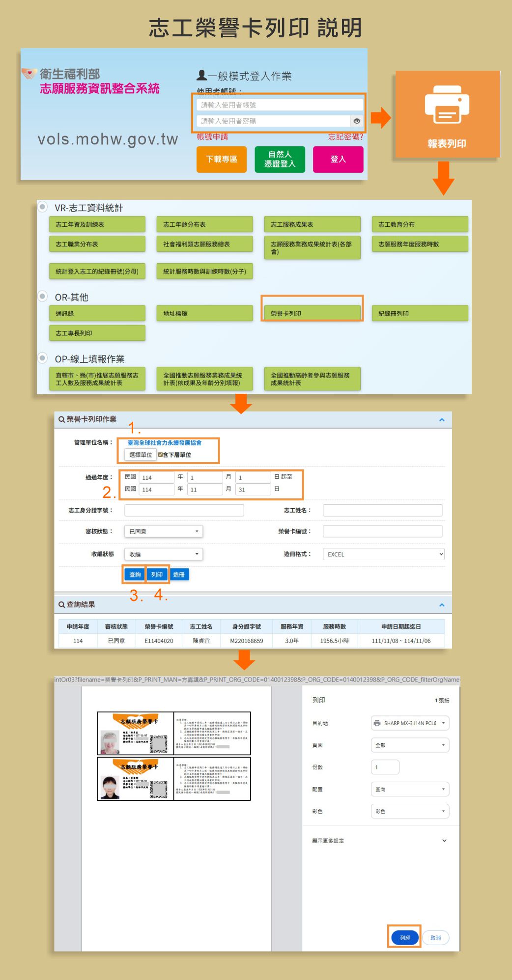
Task: Click magnifier icon beside 榮譽卡列印作業
Action: [x=61, y=419]
